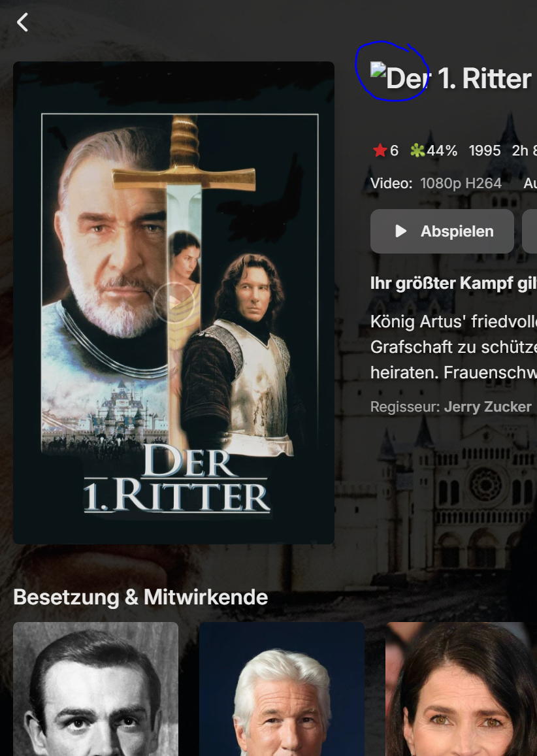
Task: Click the 'Besetzung & Mitwirkende' section heading
Action: point(140,597)
